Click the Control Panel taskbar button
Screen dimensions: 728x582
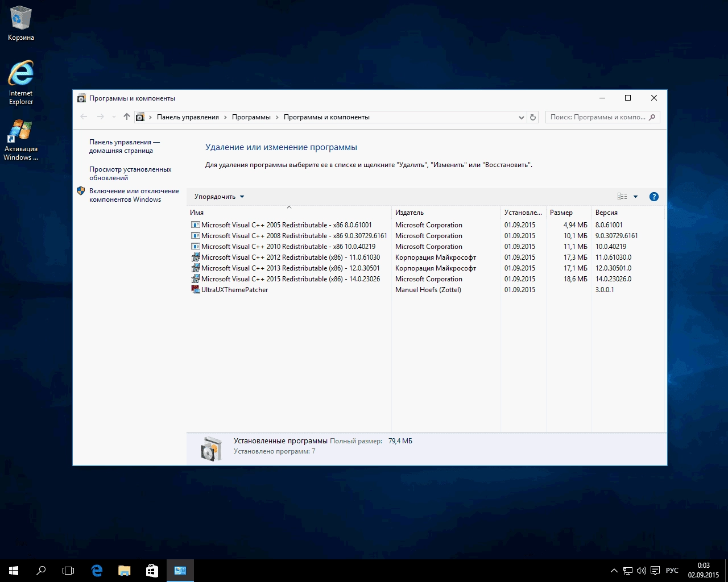180,571
